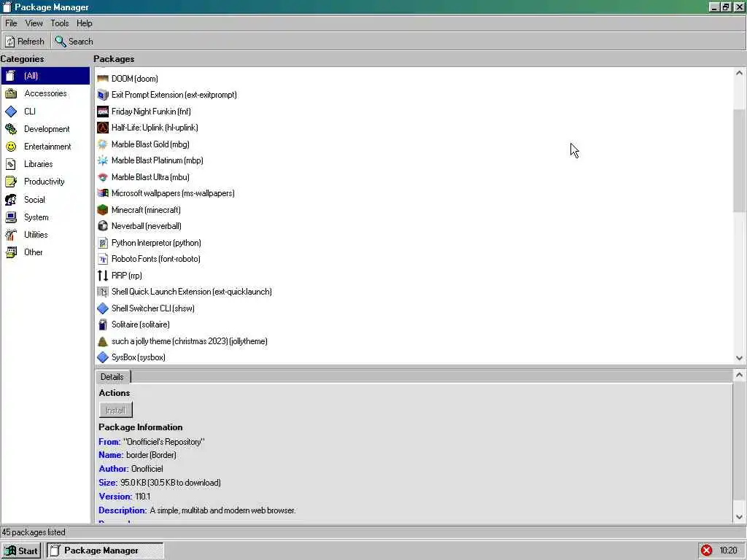Select the Libraries category icon
The height and width of the screenshot is (560, 747).
click(11, 164)
